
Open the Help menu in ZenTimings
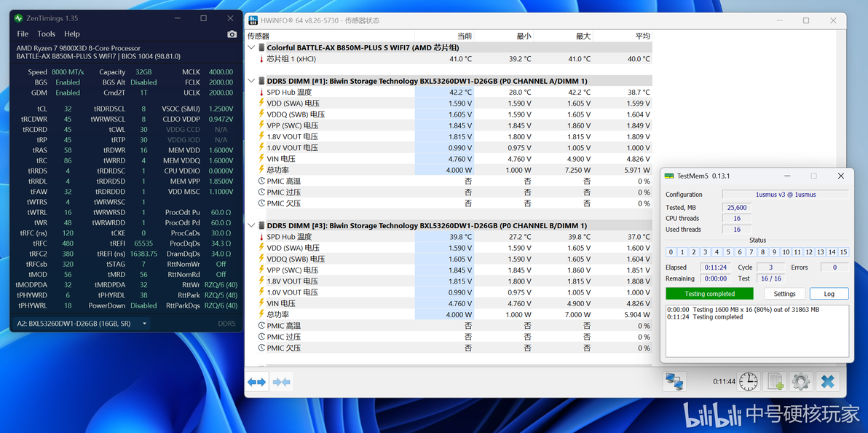tap(72, 34)
